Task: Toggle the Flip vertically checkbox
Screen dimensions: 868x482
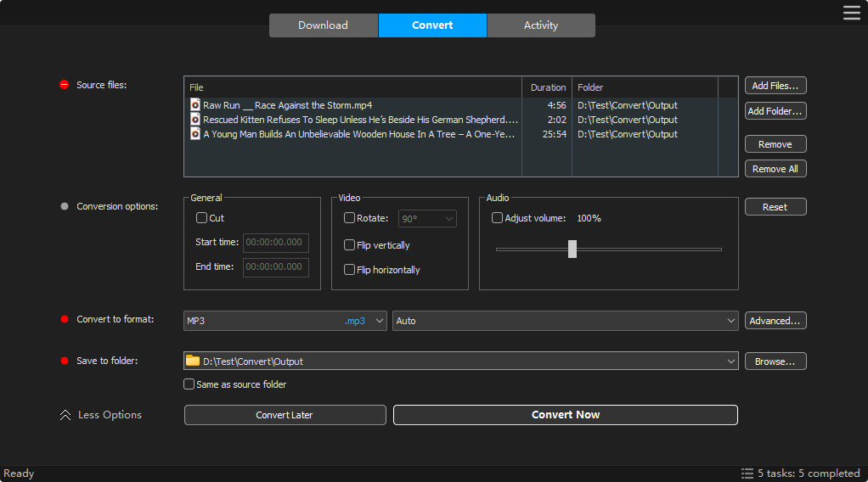Action: click(349, 245)
